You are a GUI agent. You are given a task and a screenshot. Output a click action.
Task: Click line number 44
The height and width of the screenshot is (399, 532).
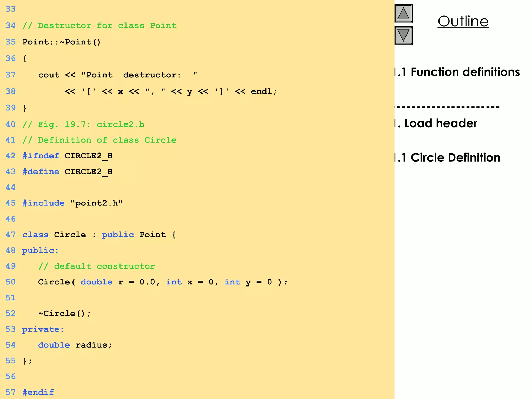[x=11, y=187]
